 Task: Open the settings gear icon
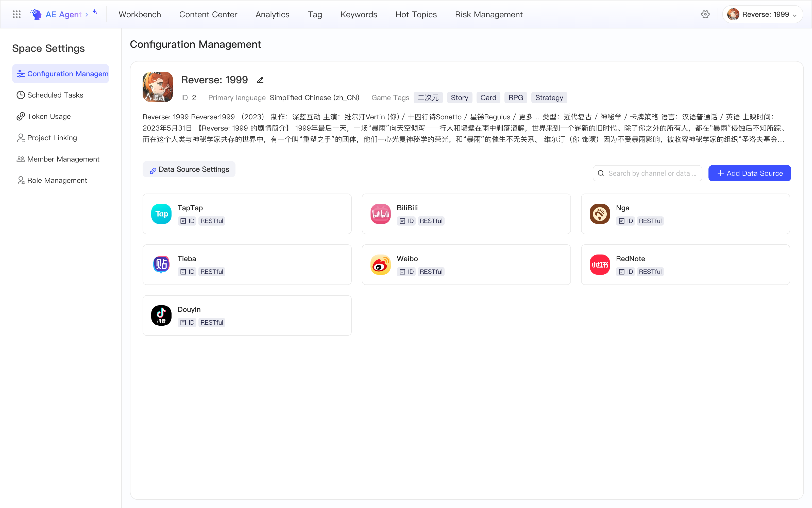tap(705, 14)
